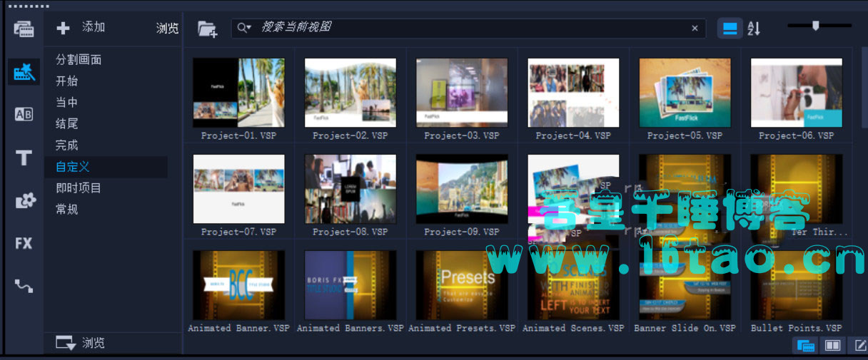Open the FX filter library
The height and width of the screenshot is (360, 868).
(24, 243)
